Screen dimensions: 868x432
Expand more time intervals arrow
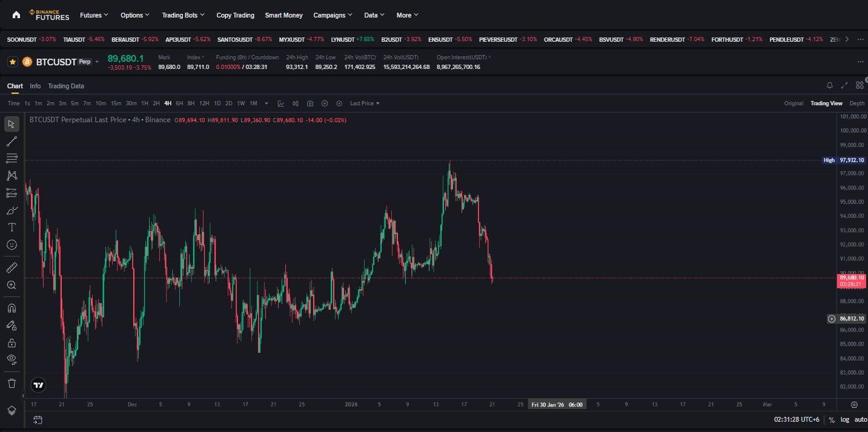click(267, 103)
